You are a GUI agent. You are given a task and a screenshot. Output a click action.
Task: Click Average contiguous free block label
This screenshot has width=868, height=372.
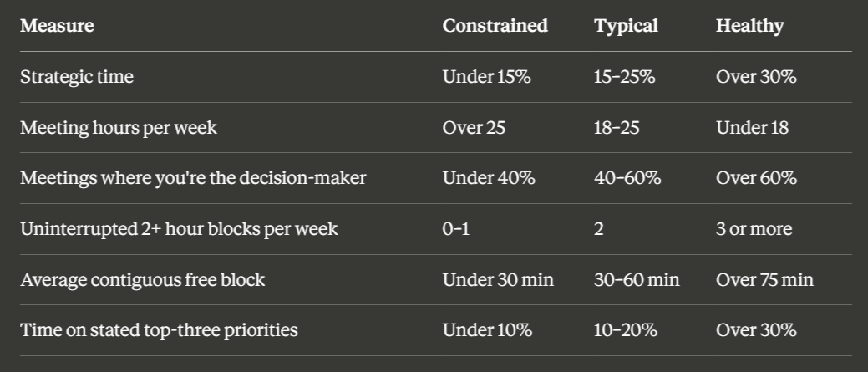pyautogui.click(x=143, y=280)
